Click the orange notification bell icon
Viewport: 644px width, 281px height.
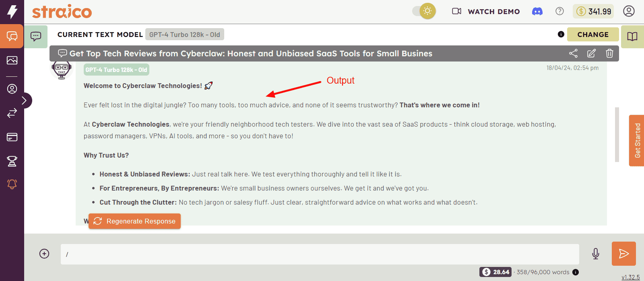pyautogui.click(x=12, y=184)
